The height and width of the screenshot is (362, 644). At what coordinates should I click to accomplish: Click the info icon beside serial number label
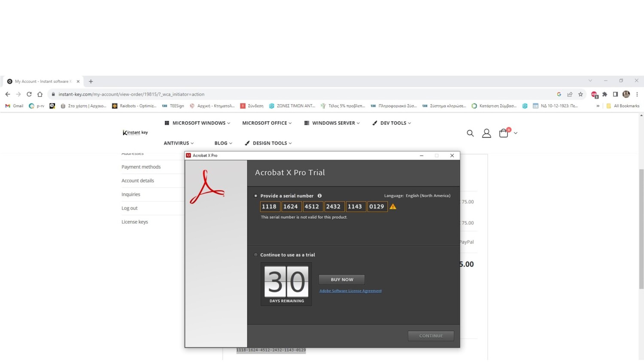(319, 196)
